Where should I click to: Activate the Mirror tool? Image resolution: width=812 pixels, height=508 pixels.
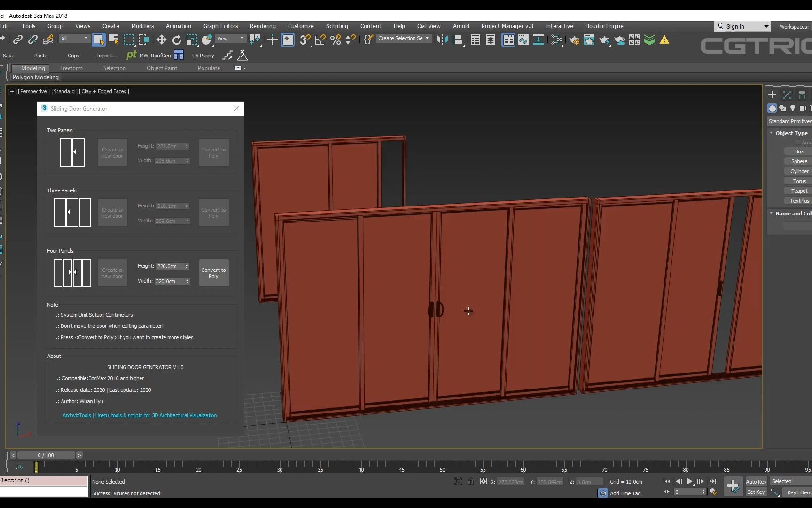(442, 40)
